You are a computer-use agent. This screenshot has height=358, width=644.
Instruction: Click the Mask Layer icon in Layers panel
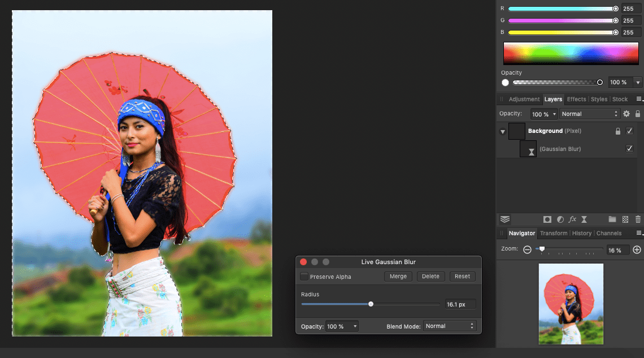[547, 219]
